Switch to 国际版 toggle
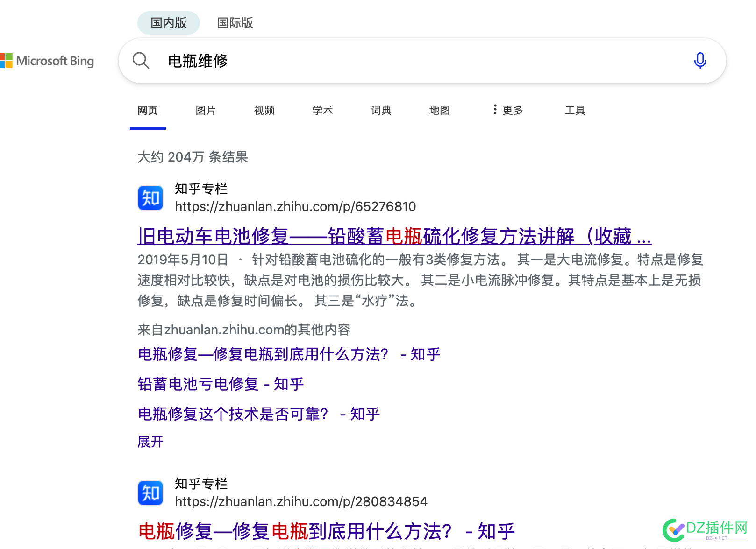The width and height of the screenshot is (756, 549). (x=235, y=23)
